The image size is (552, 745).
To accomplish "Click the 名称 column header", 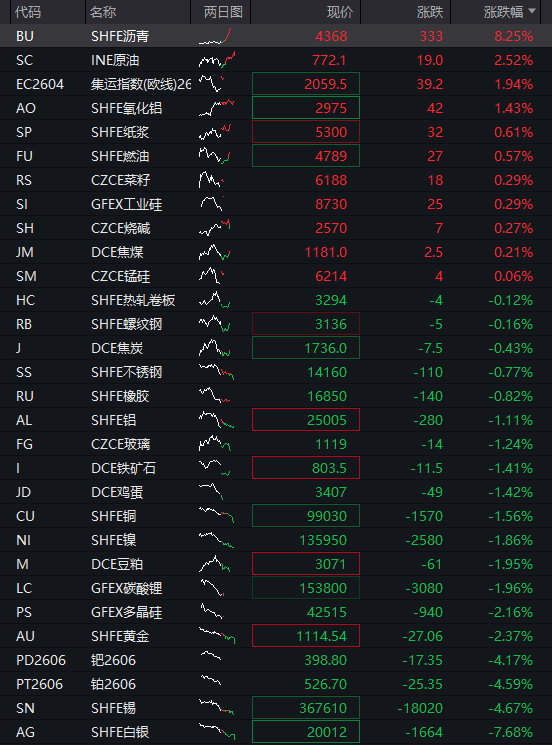I will coord(103,12).
